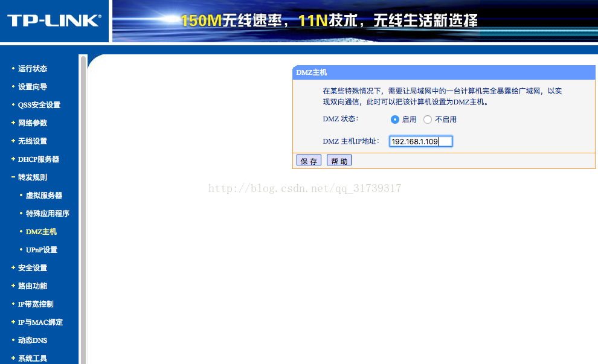Click the DMZ 主机IP地址 label
This screenshot has height=364, width=598.
pyautogui.click(x=351, y=141)
